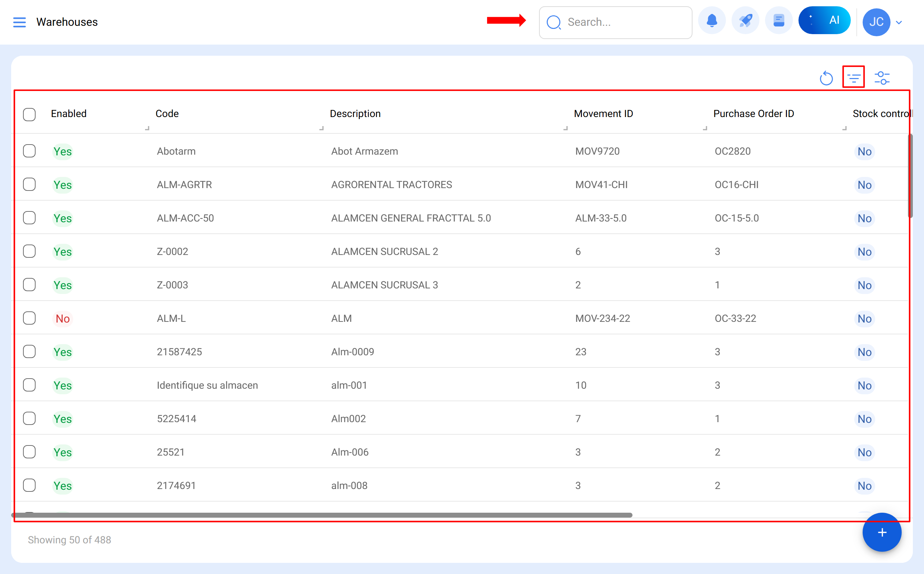Screen dimensions: 924x574
Task: Expand the profile dropdown chevron next to JC
Action: point(899,23)
